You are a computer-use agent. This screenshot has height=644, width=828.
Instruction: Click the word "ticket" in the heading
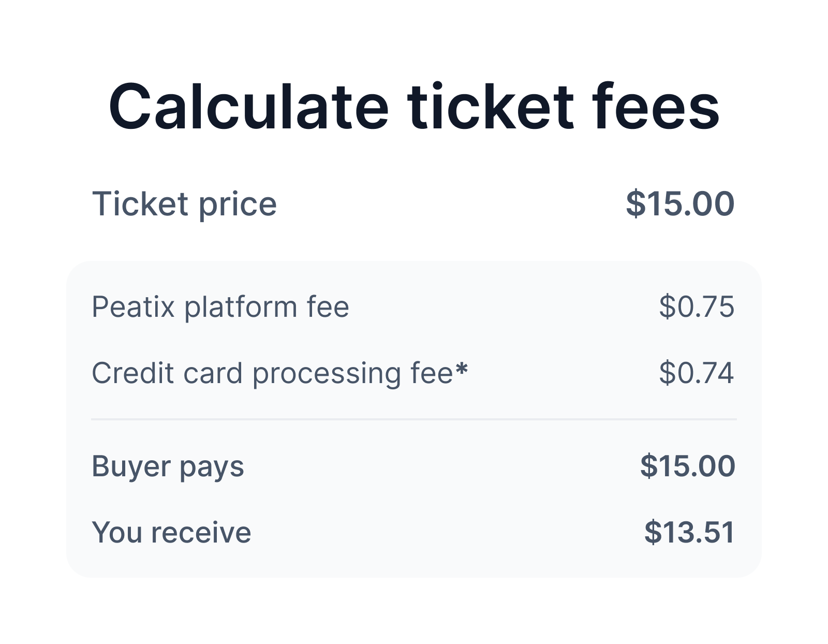pos(490,107)
